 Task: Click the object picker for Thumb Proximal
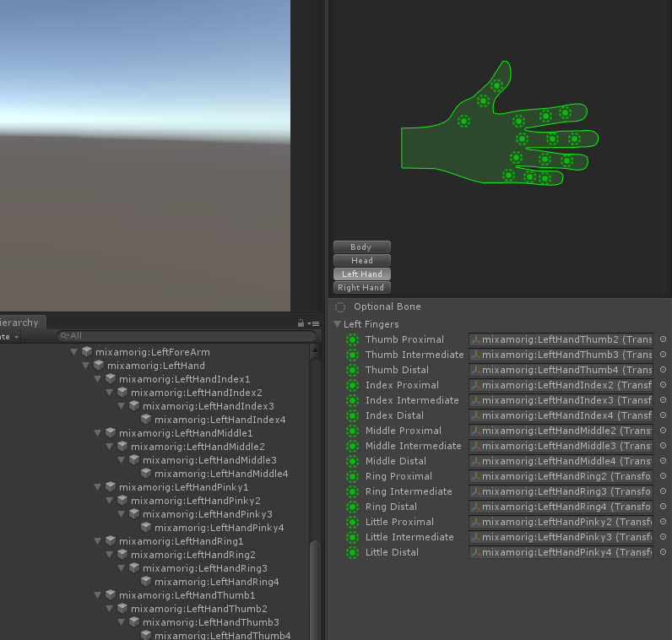coord(663,339)
